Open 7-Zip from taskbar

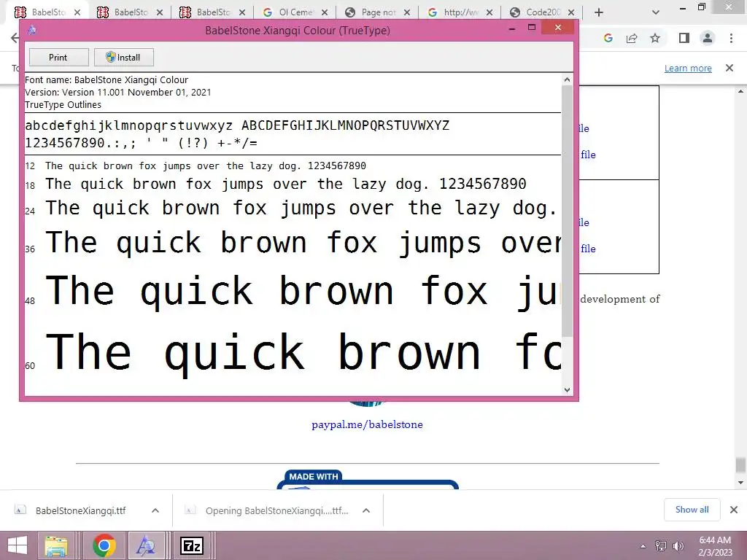192,545
